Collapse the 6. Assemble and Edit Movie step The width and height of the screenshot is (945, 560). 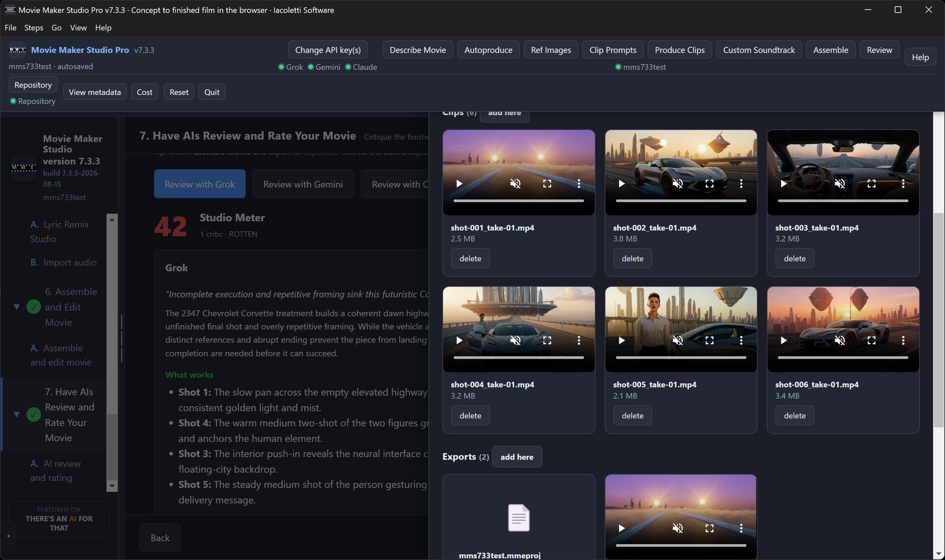coord(17,307)
